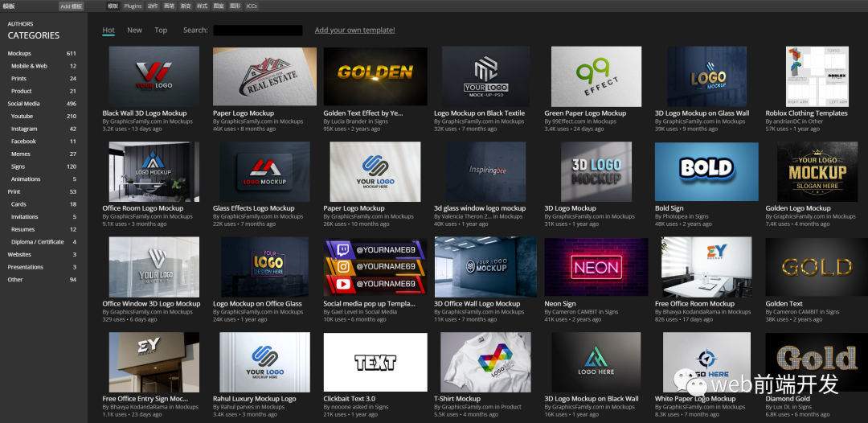Select the Resumes subcategory

coord(42,229)
